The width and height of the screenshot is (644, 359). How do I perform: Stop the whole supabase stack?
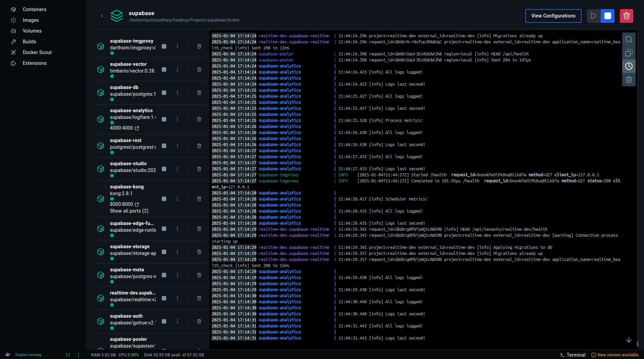[607, 16]
